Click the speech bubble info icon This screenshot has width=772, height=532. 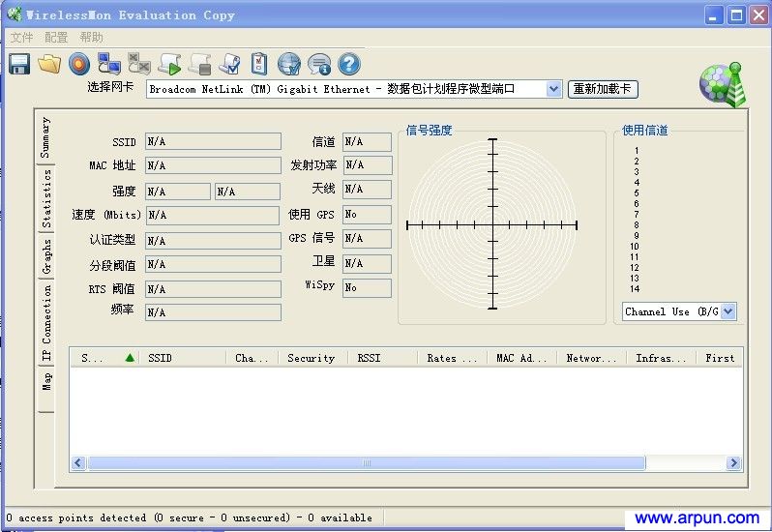click(318, 65)
